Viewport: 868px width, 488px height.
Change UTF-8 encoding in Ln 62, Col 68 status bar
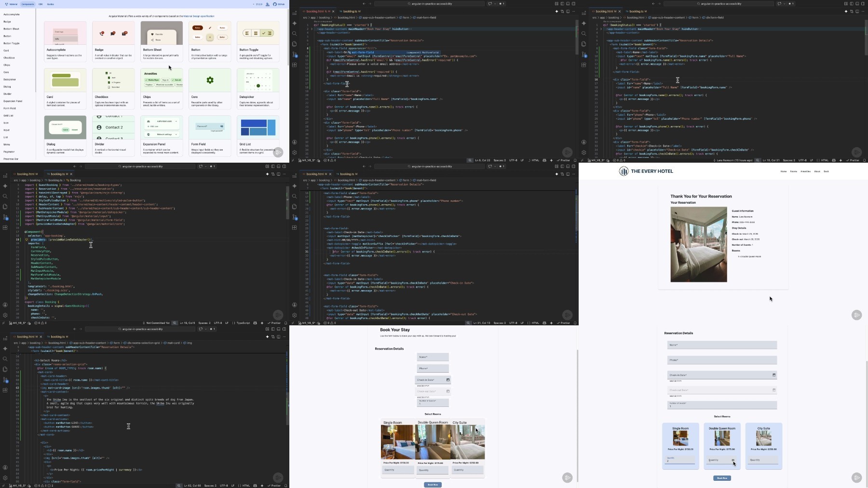coord(224,486)
